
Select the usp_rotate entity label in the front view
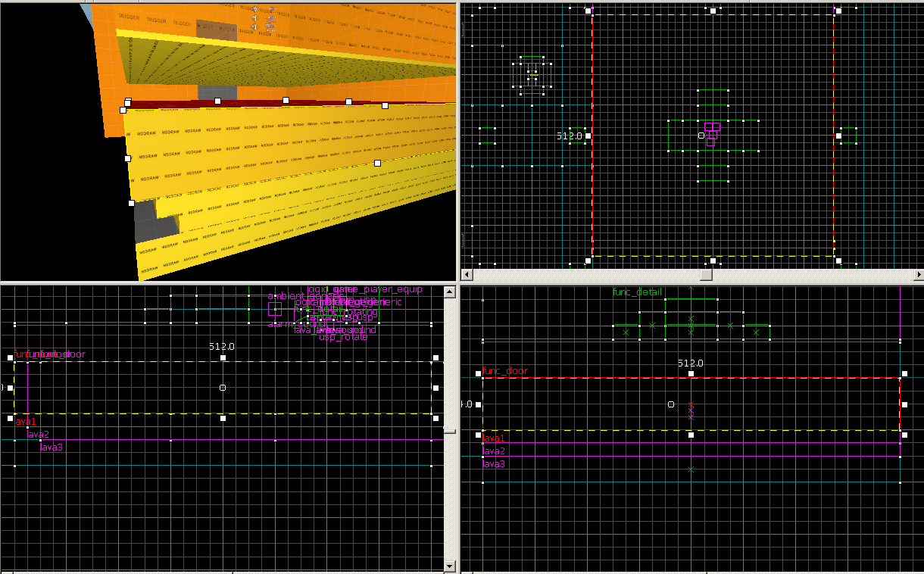343,337
